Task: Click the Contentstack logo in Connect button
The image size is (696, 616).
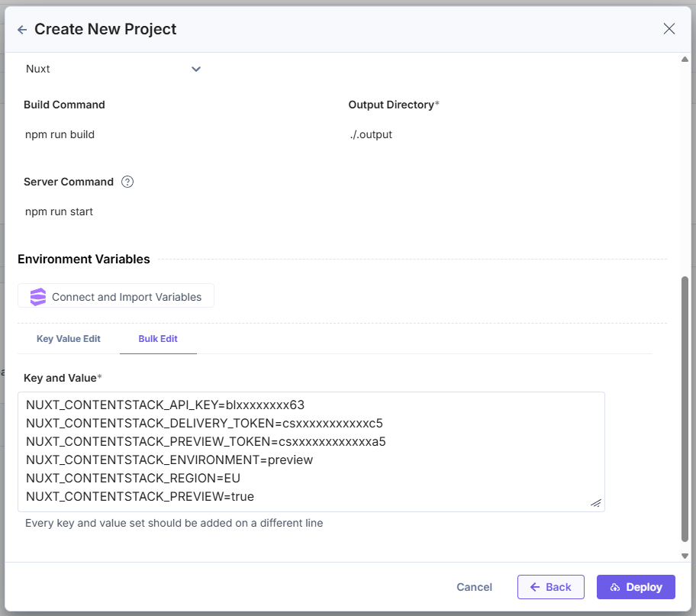Action: point(37,295)
